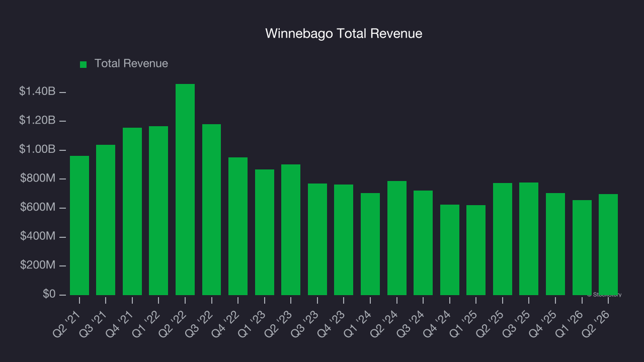Click the Q4 '21 revenue bar

132,211
